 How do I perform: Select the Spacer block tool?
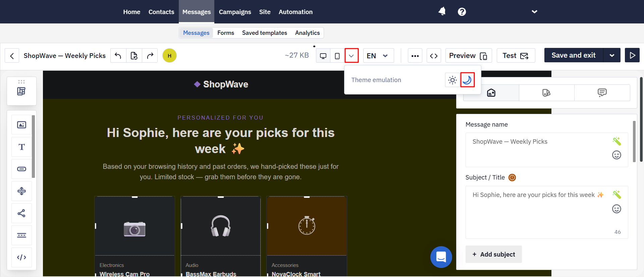22,191
